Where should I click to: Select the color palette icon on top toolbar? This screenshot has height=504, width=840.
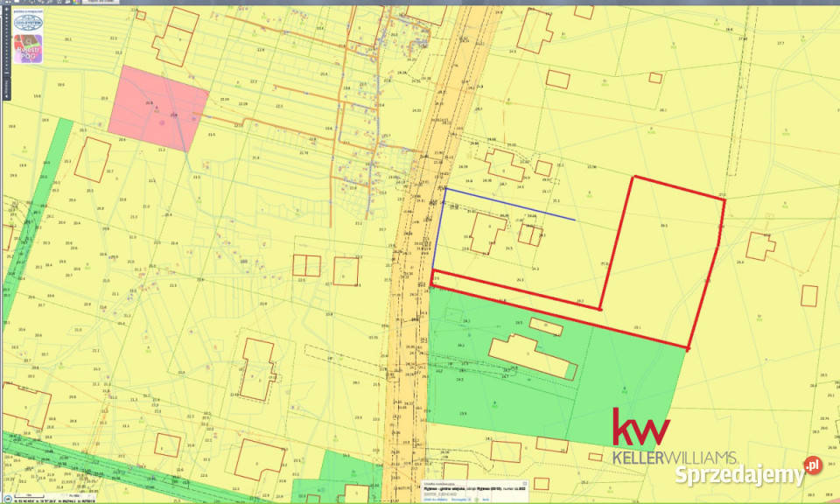pos(75,3)
